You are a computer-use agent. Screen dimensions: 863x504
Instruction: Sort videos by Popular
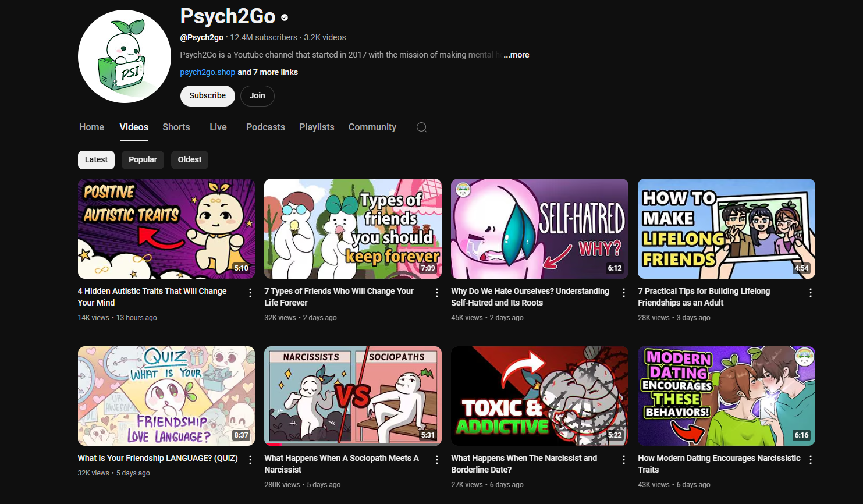tap(143, 159)
